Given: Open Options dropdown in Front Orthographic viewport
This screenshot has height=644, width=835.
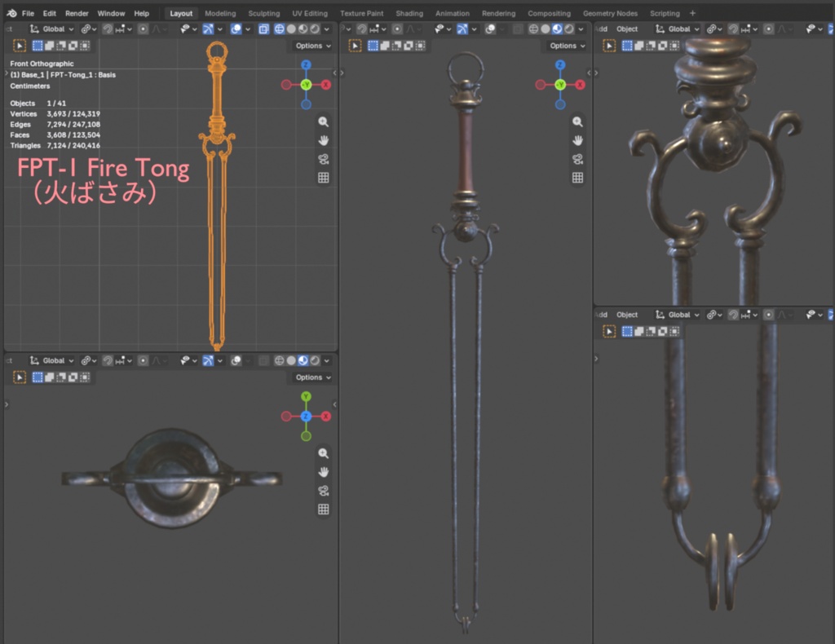Looking at the screenshot, I should click(313, 46).
